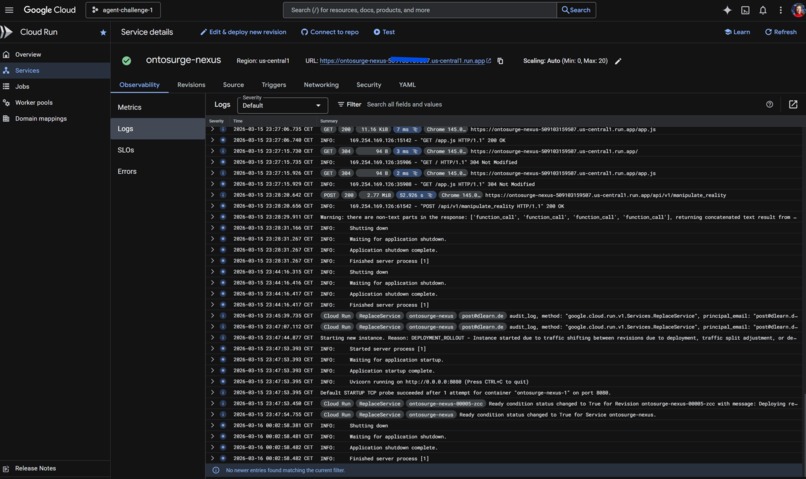
Task: Switch to the Revisions tab
Action: [191, 85]
